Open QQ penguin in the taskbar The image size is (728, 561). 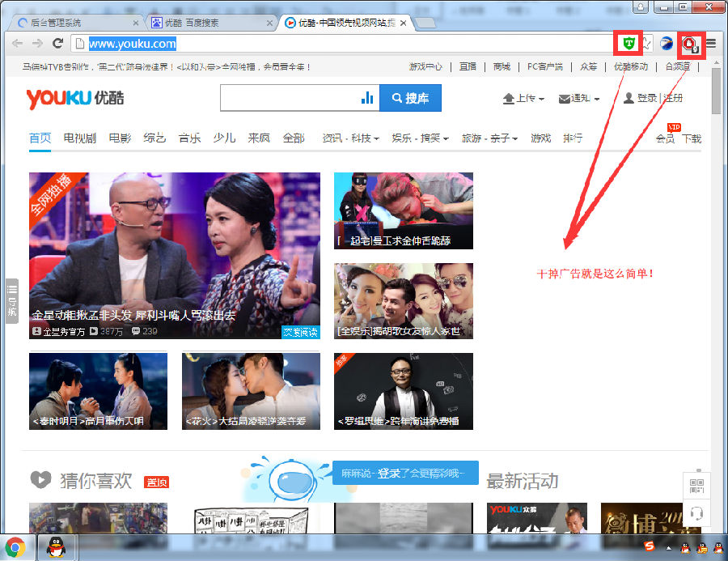(x=56, y=547)
